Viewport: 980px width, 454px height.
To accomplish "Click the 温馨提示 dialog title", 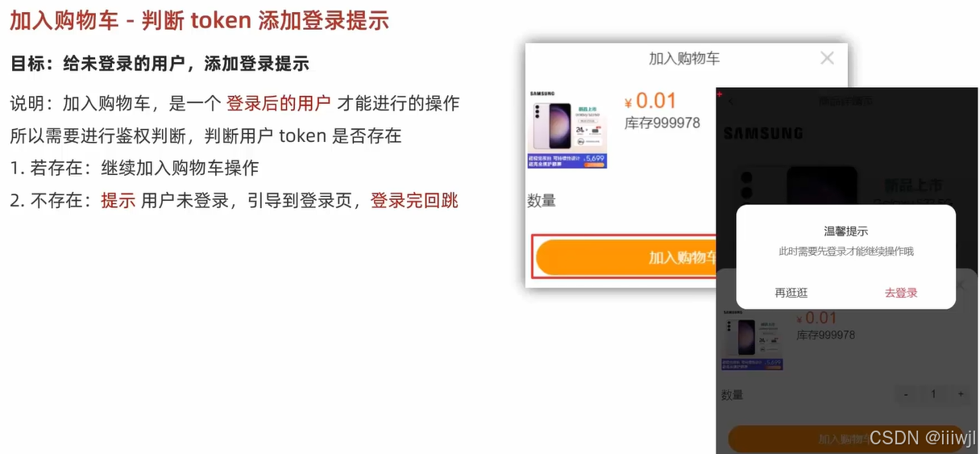I will 846,231.
